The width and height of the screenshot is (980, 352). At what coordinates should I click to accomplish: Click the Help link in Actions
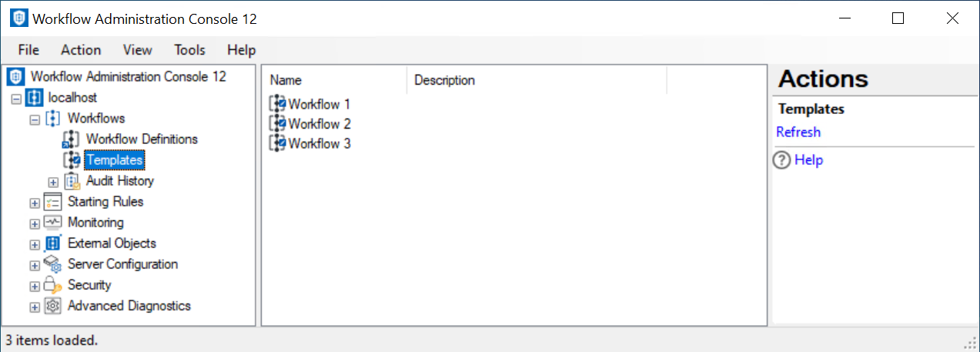click(x=808, y=160)
